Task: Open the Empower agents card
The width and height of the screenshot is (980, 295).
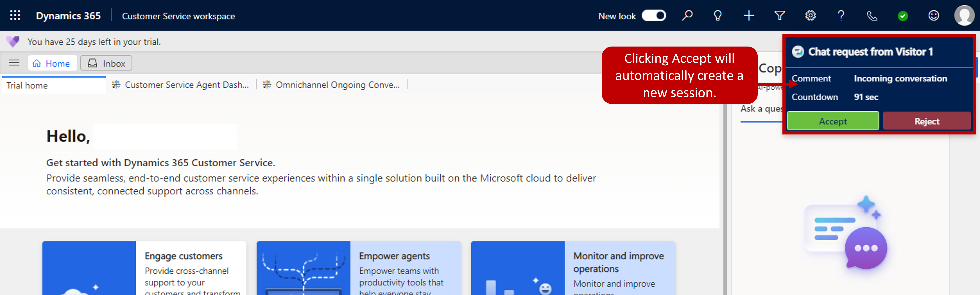Action: pos(359,268)
